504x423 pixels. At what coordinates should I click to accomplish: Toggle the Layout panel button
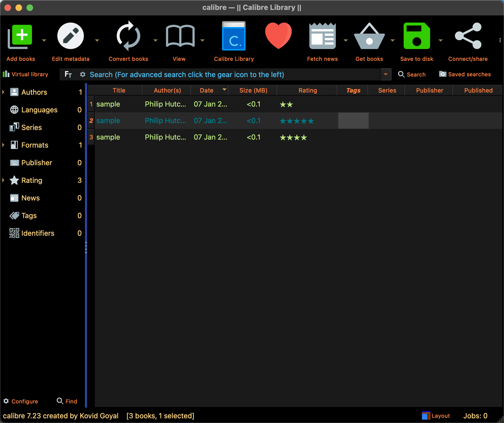436,416
